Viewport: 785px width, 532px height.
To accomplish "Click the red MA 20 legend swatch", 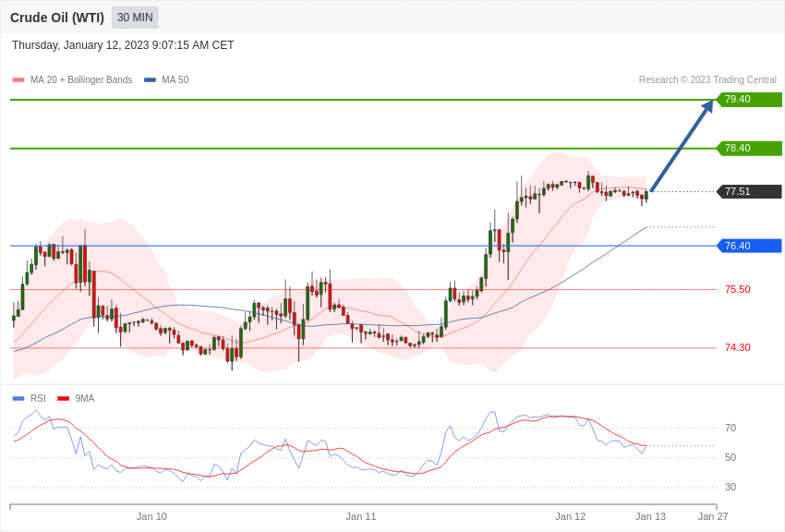I will point(18,80).
